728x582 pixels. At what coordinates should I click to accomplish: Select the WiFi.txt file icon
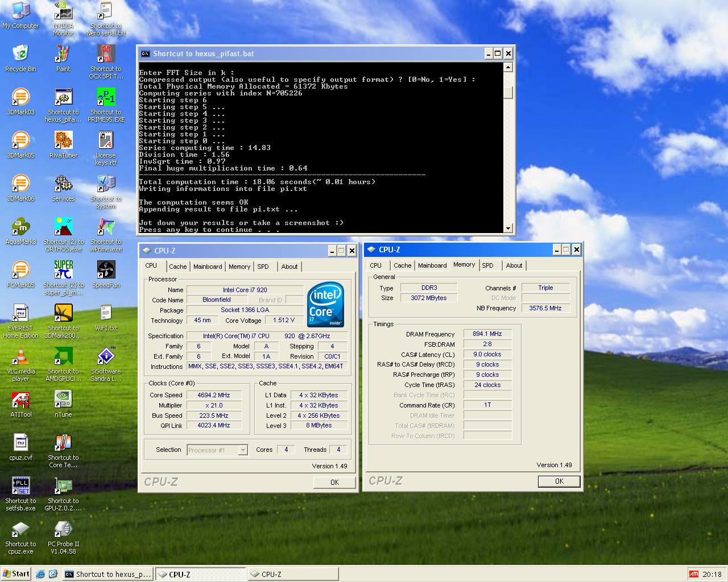coord(106,318)
